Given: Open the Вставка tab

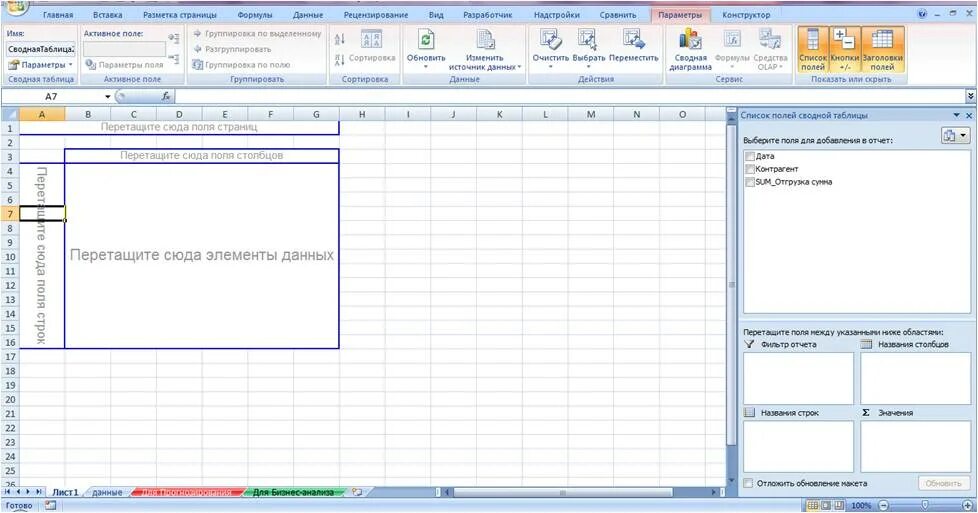Looking at the screenshot, I should pos(107,14).
